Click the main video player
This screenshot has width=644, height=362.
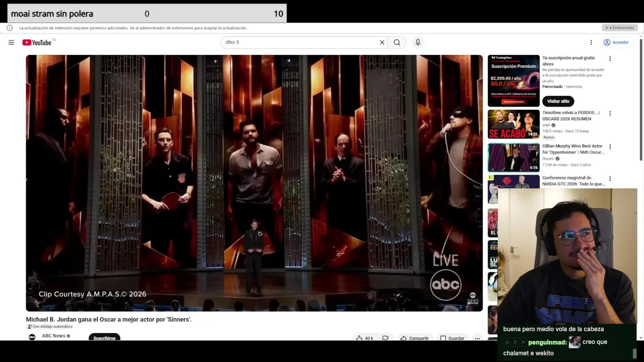pyautogui.click(x=254, y=183)
